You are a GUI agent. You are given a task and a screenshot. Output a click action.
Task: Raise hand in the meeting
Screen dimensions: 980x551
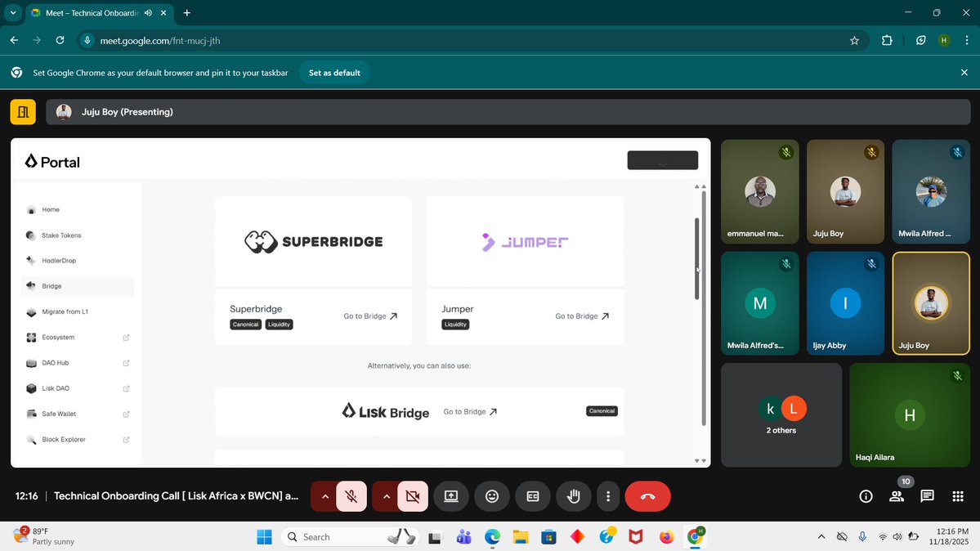pyautogui.click(x=573, y=496)
